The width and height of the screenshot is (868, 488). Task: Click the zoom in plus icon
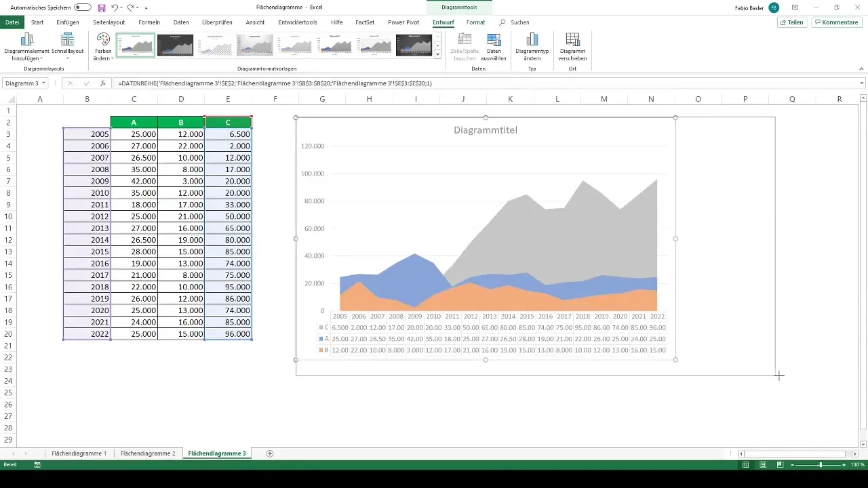pos(845,465)
